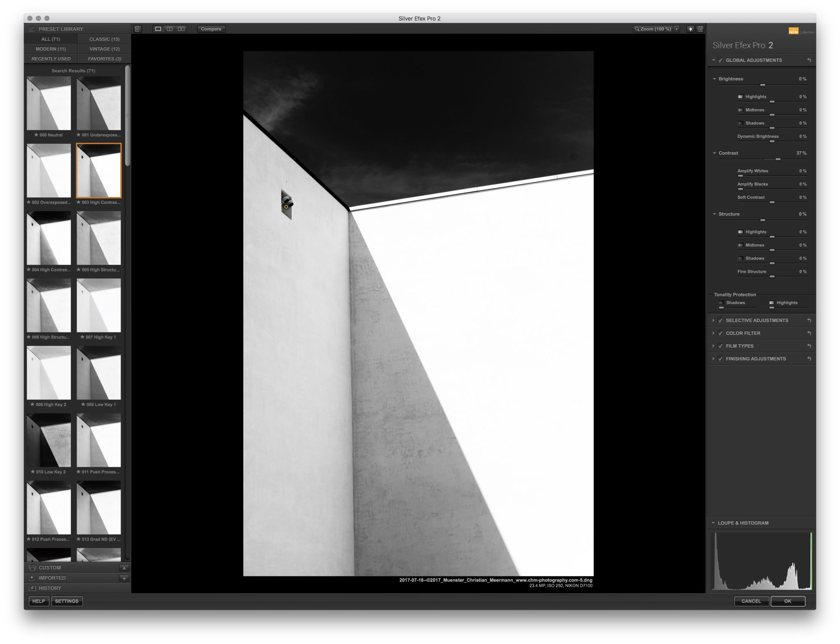Select the 007 High Key 1 preset thumbnail
Screen dimensions: 840x644
point(99,305)
